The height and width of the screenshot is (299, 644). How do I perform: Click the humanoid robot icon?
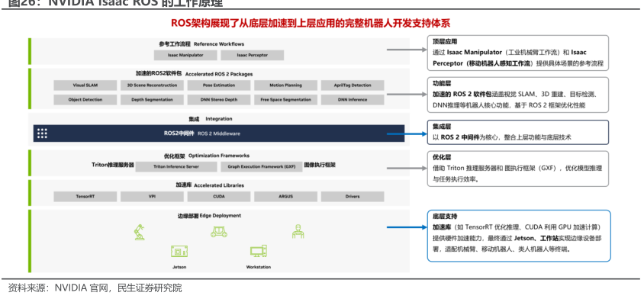tap(298, 232)
